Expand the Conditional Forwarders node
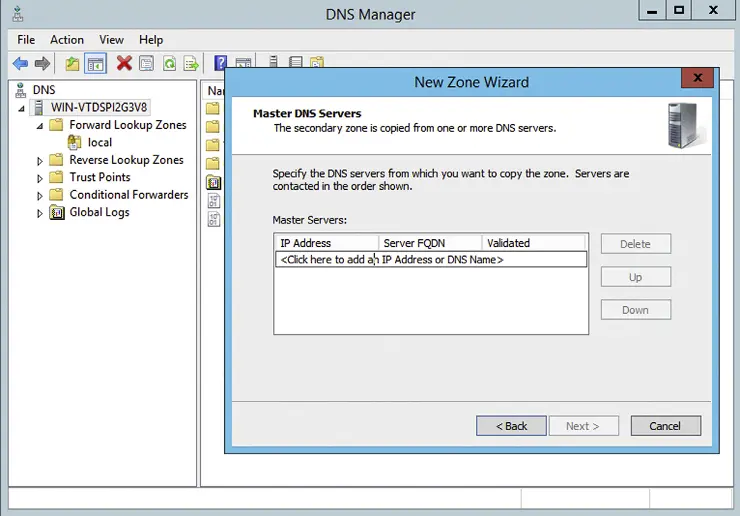740x516 pixels. coord(40,196)
